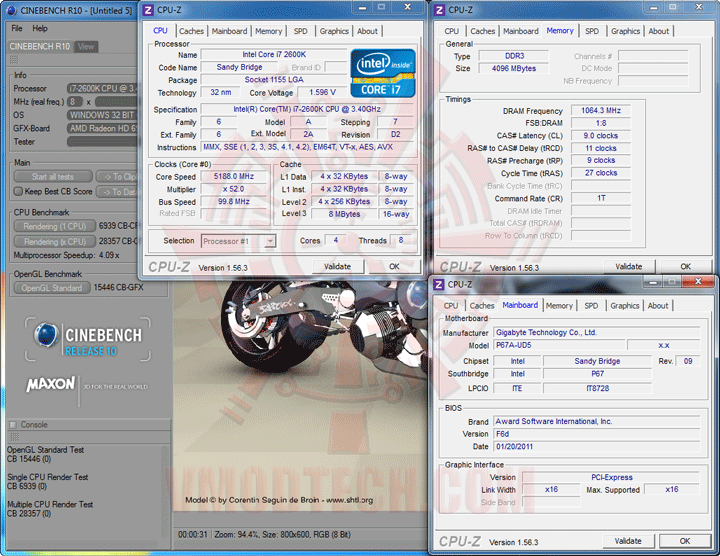Click the Manufacturer Gigabyte Technology Co., Ltd. field
This screenshot has width=720, height=556.
click(x=596, y=333)
